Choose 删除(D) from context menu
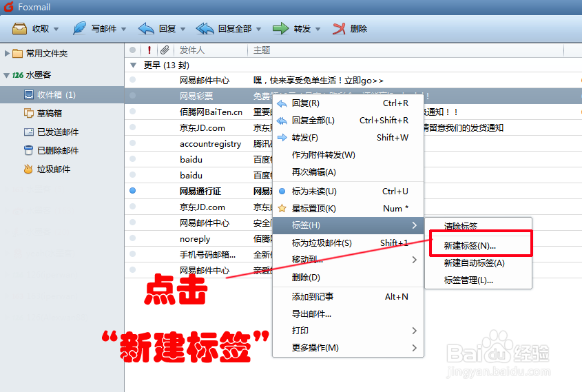Screen dimensions: 582x392 coord(348,278)
